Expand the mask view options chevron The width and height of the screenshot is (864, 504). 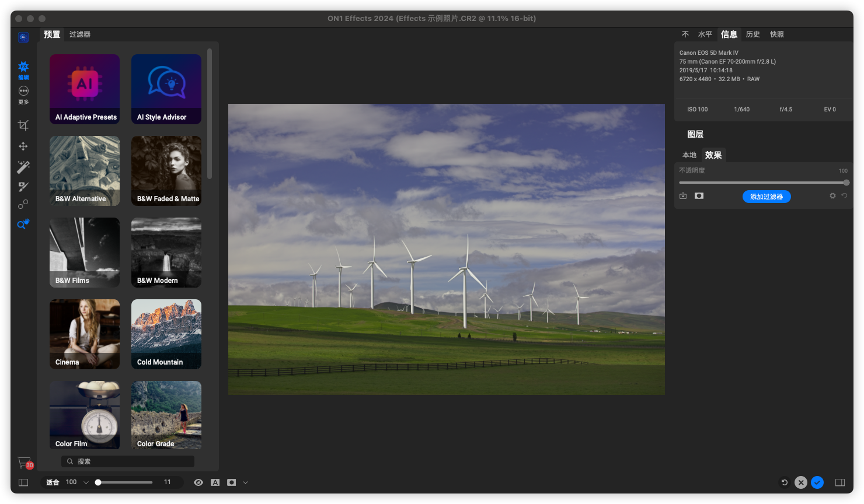tap(245, 482)
